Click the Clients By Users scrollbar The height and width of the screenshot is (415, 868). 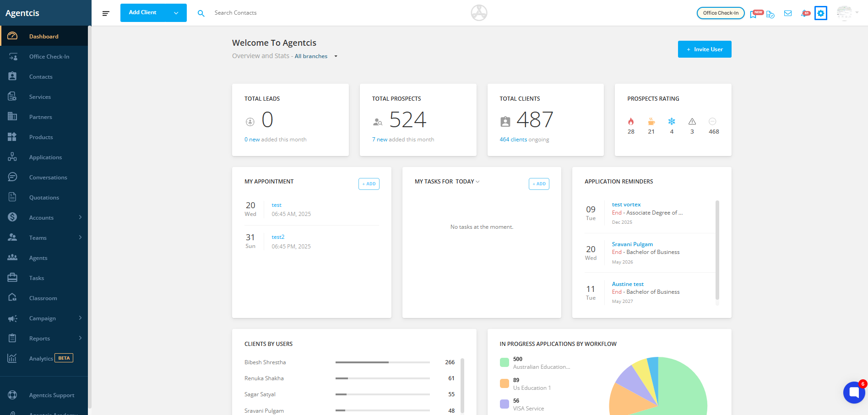(x=462, y=386)
